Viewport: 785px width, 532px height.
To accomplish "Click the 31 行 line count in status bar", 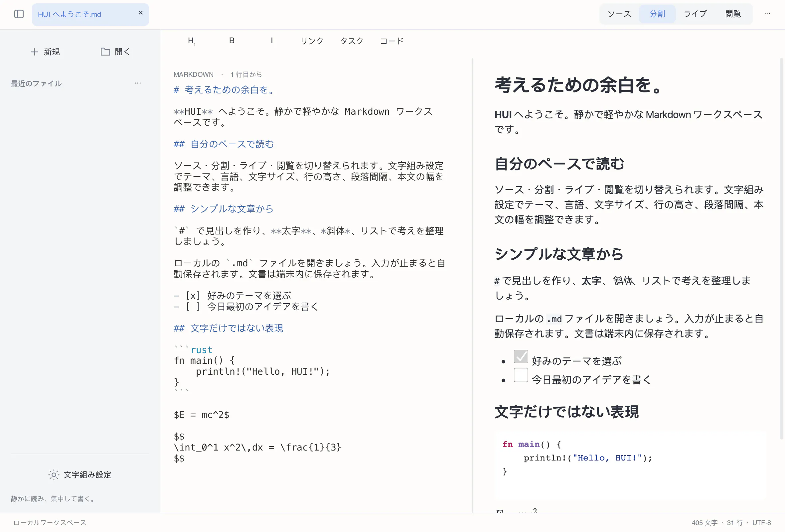I will coord(735,523).
